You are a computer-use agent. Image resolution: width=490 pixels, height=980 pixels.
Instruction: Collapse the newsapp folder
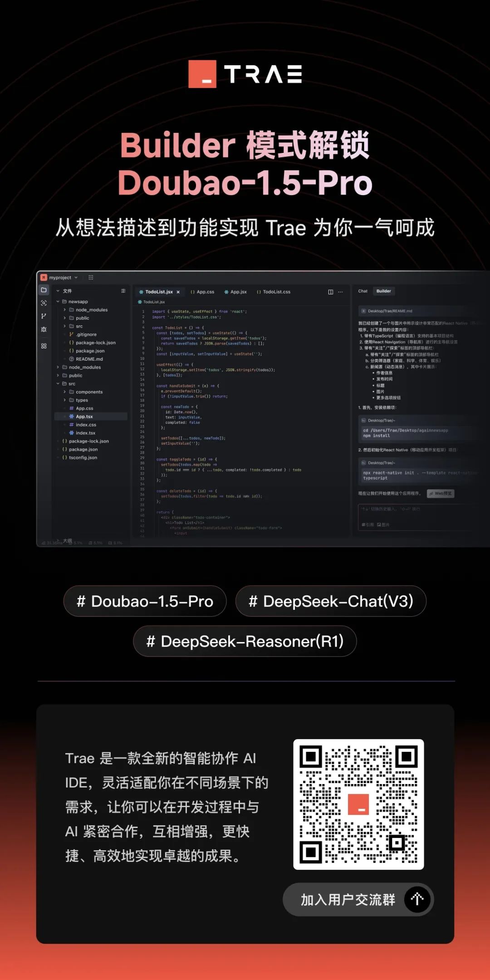[x=58, y=302]
